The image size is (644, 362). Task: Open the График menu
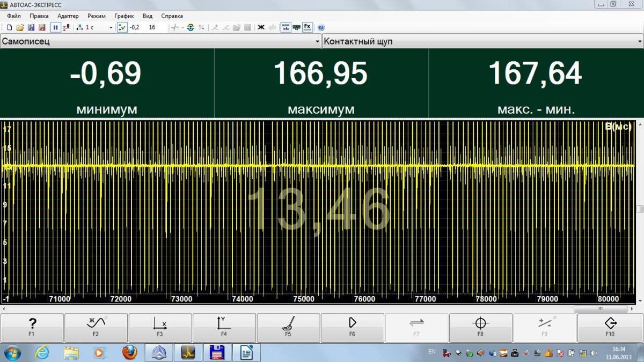point(124,16)
